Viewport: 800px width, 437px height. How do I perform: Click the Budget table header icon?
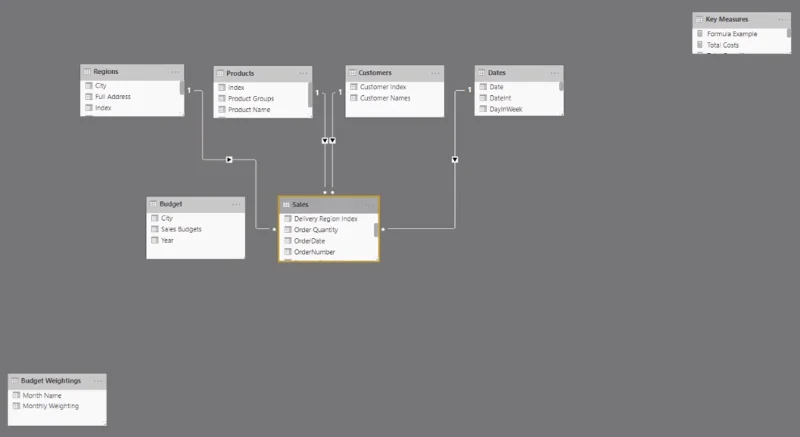pos(153,204)
